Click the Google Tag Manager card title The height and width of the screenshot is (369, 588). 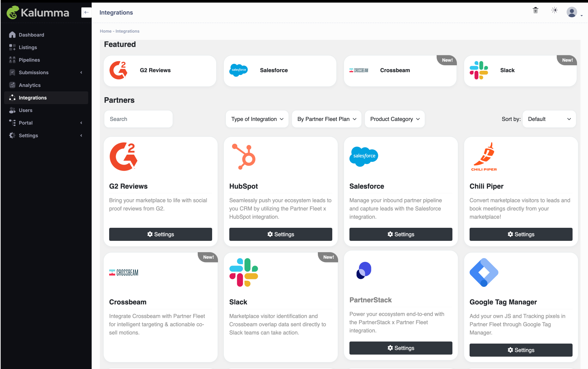pyautogui.click(x=503, y=302)
